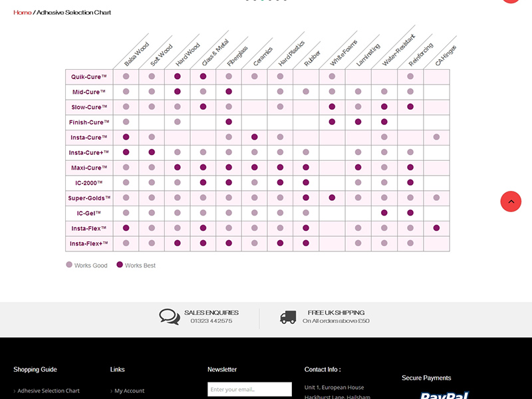Click the newsletter email input field
This screenshot has width=532, height=399.
(x=249, y=389)
